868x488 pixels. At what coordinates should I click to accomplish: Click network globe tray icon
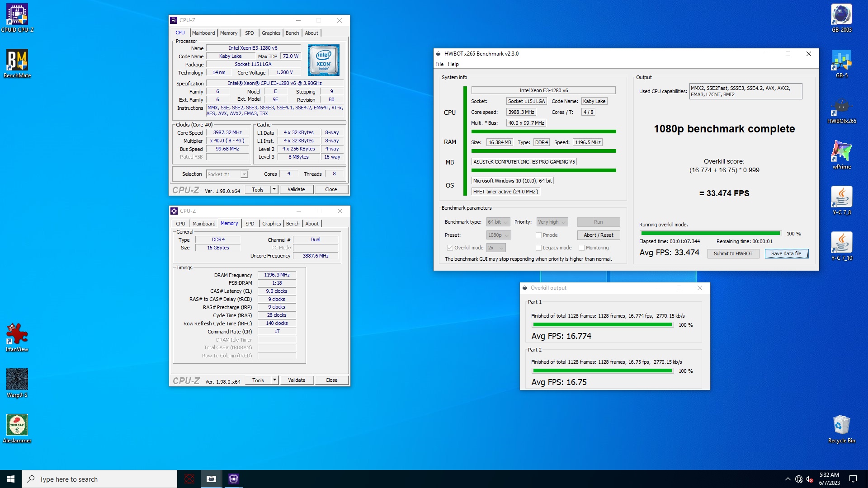coord(799,479)
